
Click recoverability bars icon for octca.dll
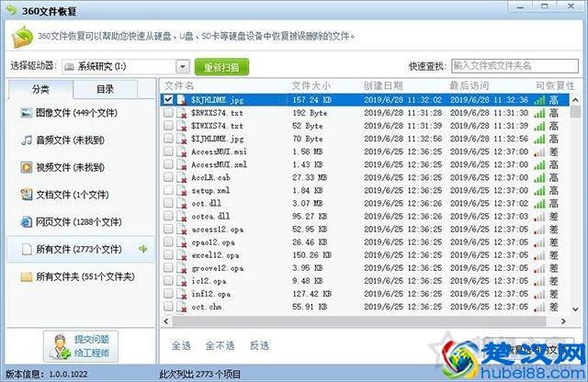[x=539, y=217]
